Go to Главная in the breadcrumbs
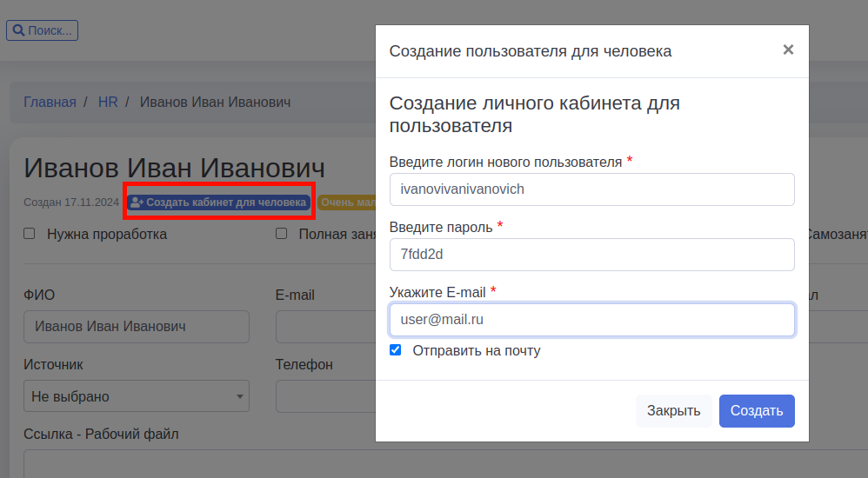868x478 pixels. pos(50,102)
